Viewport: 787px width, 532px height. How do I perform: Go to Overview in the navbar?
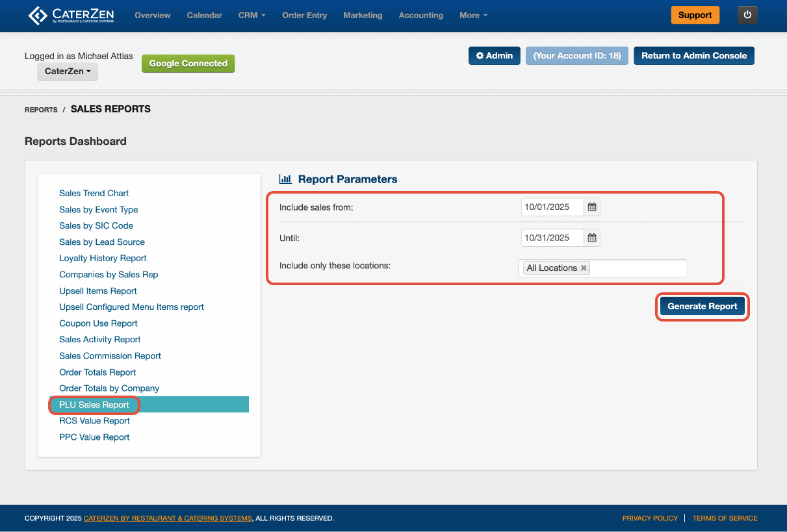[153, 15]
